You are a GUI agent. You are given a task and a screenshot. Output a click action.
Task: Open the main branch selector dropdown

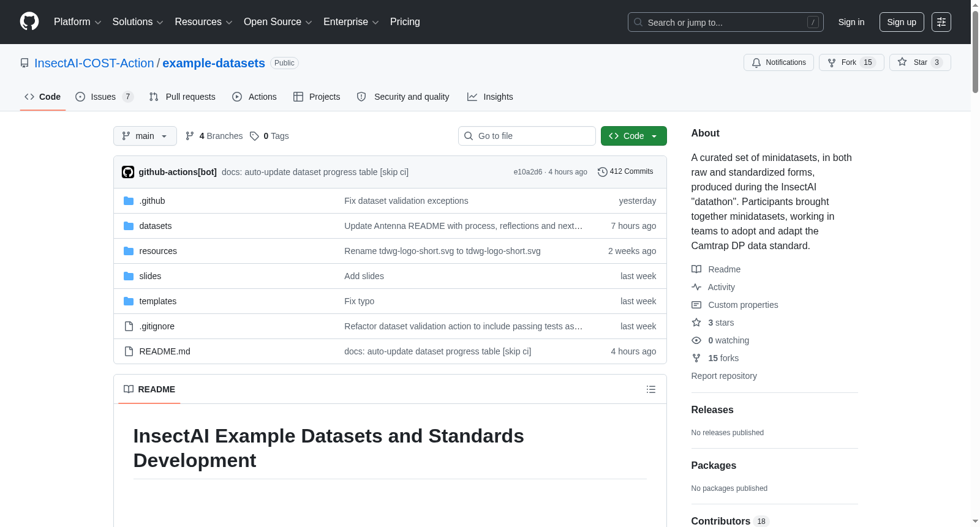(x=145, y=136)
